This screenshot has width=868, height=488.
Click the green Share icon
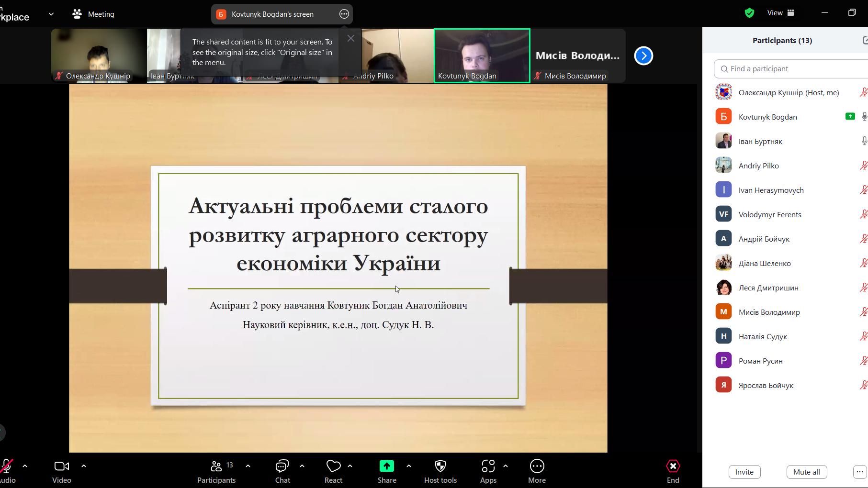click(x=387, y=466)
